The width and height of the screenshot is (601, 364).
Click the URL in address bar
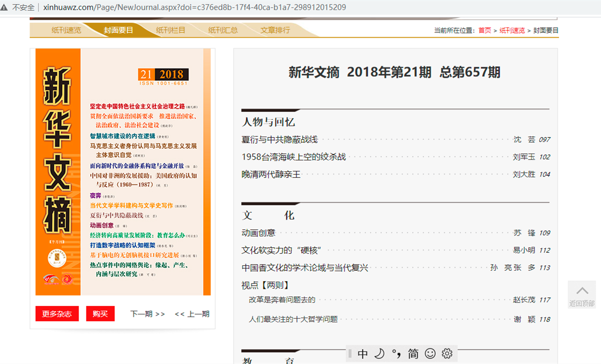(x=195, y=7)
